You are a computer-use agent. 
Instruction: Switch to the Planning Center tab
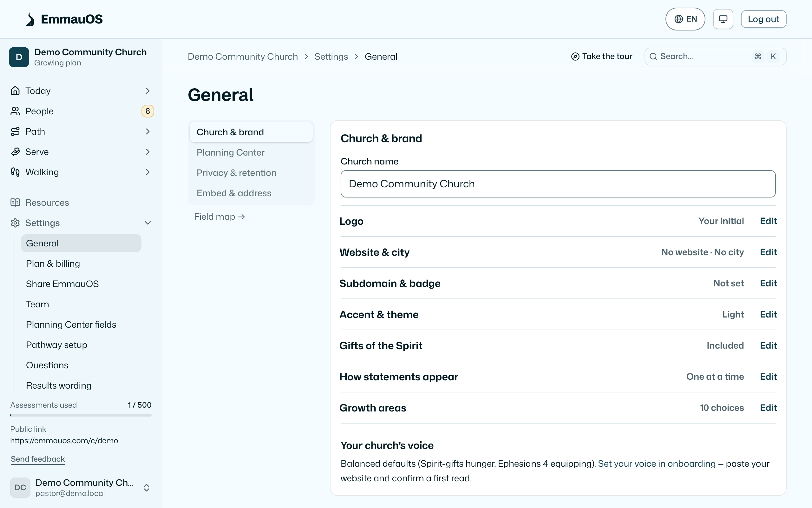[x=251, y=152]
